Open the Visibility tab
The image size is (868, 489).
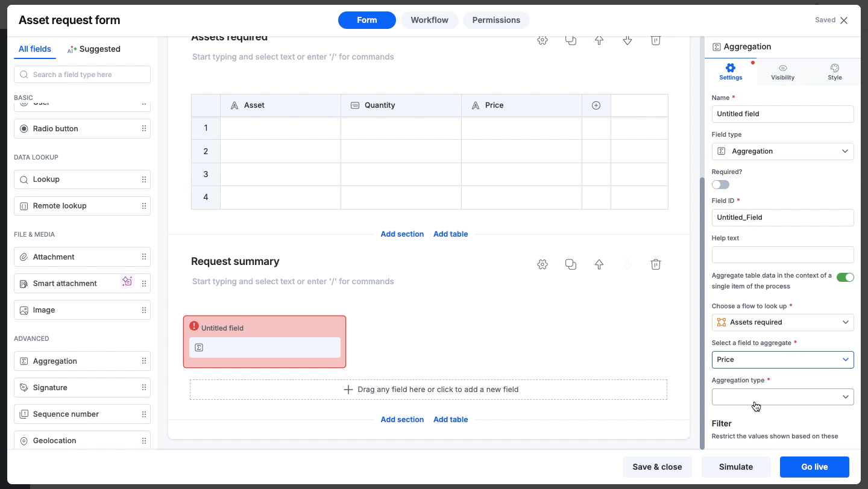pyautogui.click(x=782, y=72)
